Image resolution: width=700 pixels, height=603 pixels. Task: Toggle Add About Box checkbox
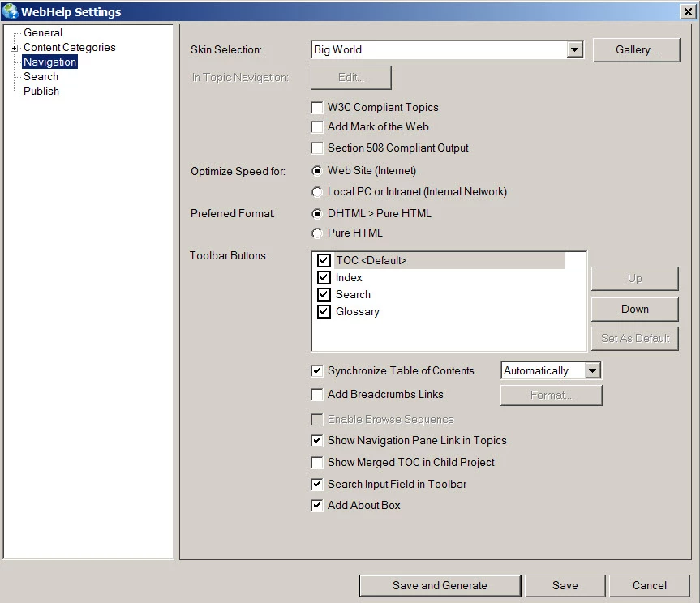point(317,505)
